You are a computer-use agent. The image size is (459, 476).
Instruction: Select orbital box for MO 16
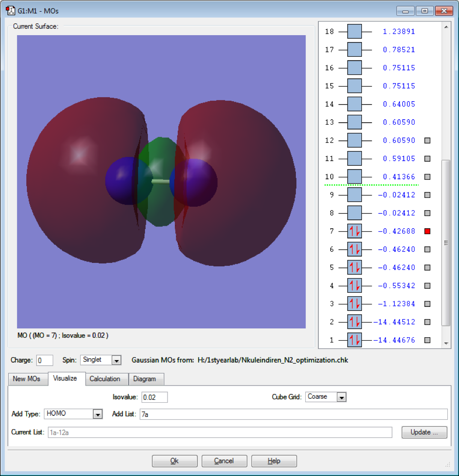coord(355,68)
